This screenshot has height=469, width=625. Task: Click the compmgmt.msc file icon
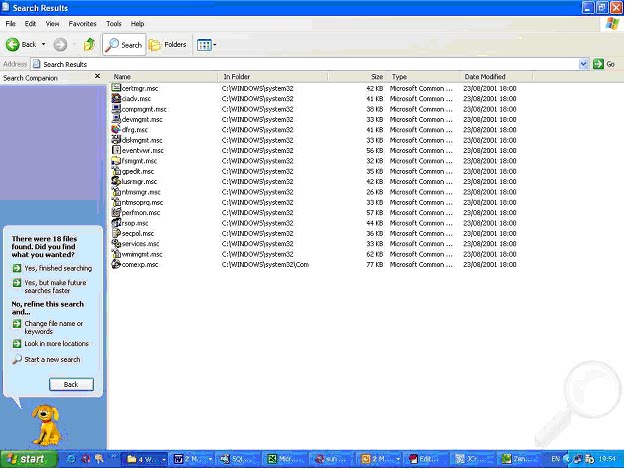pos(116,108)
